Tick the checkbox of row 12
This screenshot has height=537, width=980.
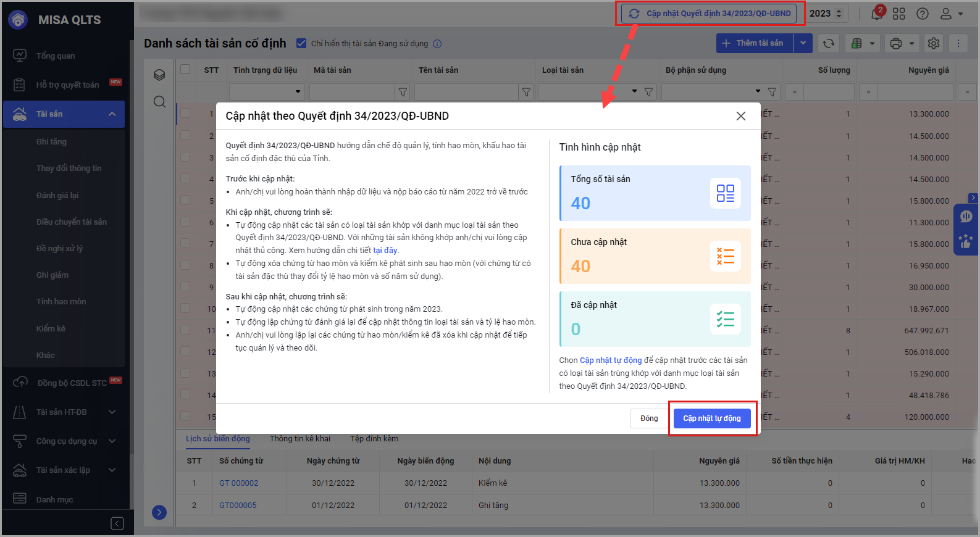click(185, 351)
